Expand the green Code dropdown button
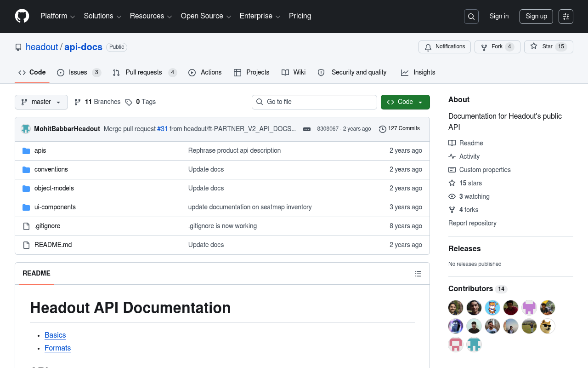Screen dimensions: 588x368 [405, 102]
